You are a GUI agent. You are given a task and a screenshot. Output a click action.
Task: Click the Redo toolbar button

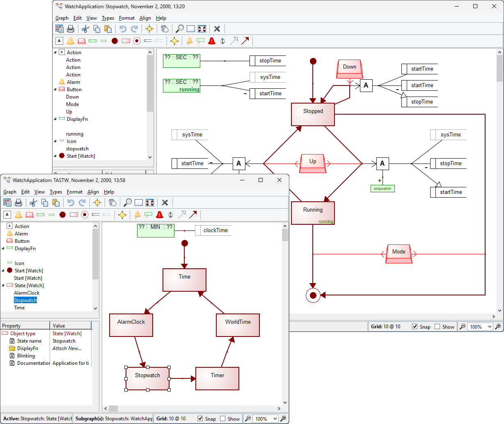tap(134, 29)
